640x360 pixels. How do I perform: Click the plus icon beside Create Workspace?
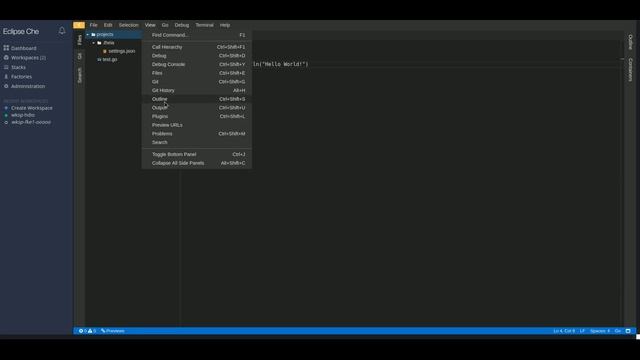click(x=6, y=108)
